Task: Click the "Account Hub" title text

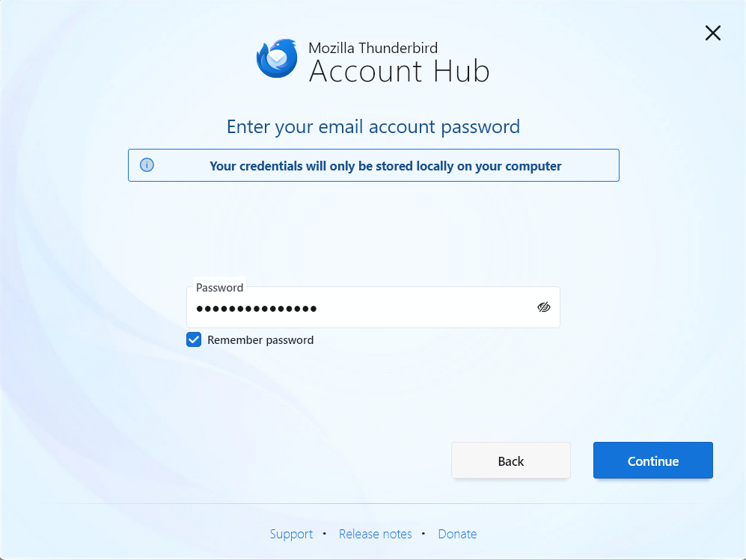Action: [399, 71]
